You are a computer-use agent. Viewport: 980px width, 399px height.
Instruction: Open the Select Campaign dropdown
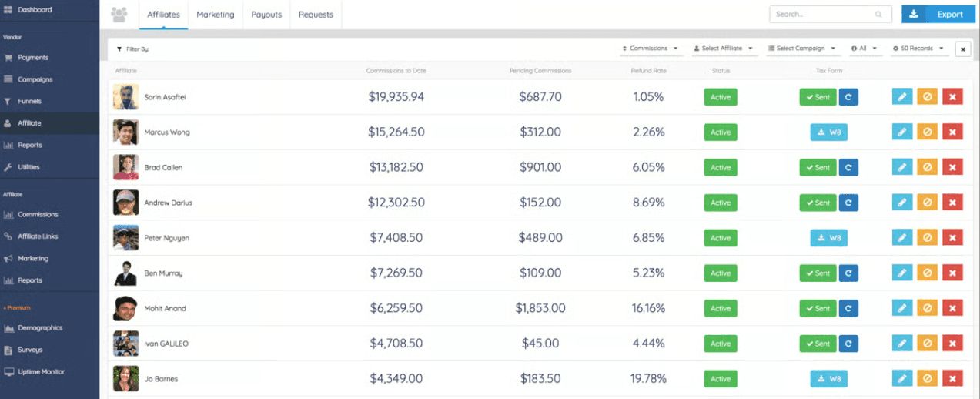point(801,49)
